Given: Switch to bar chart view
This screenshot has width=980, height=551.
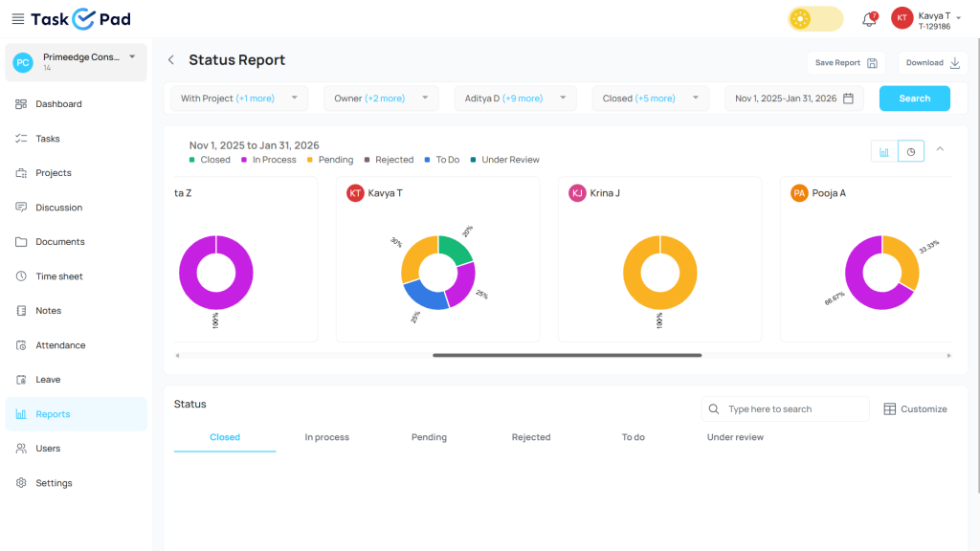Looking at the screenshot, I should pyautogui.click(x=884, y=151).
